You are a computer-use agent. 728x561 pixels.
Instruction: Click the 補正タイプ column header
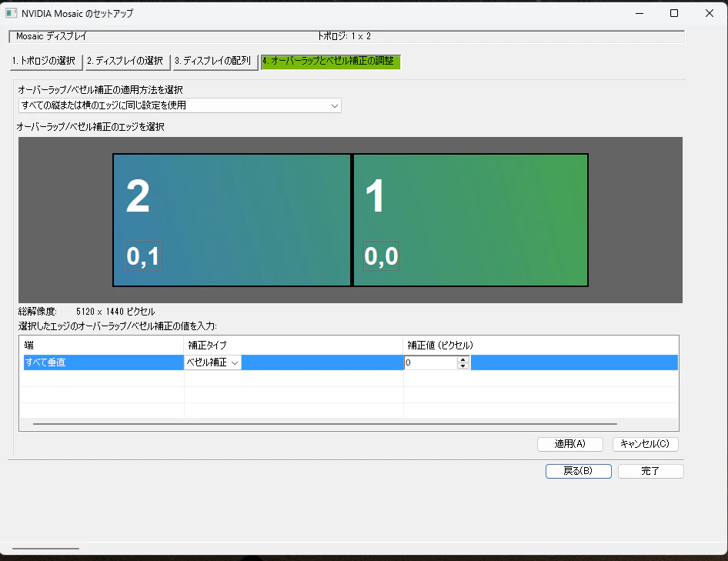[x=293, y=346]
